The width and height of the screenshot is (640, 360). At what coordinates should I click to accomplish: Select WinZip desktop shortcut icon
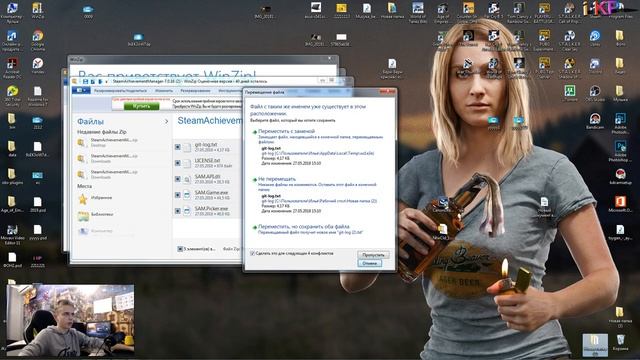coord(38,11)
